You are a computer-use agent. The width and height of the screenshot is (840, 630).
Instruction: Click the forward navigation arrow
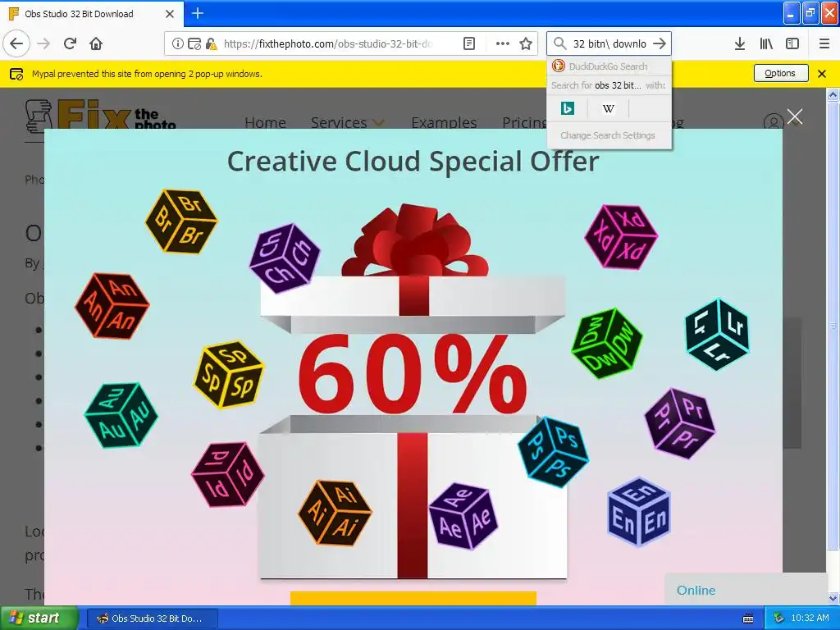[44, 43]
